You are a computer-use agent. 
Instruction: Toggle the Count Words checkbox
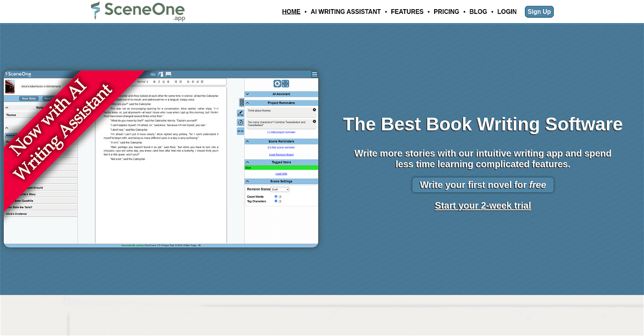[x=276, y=196]
